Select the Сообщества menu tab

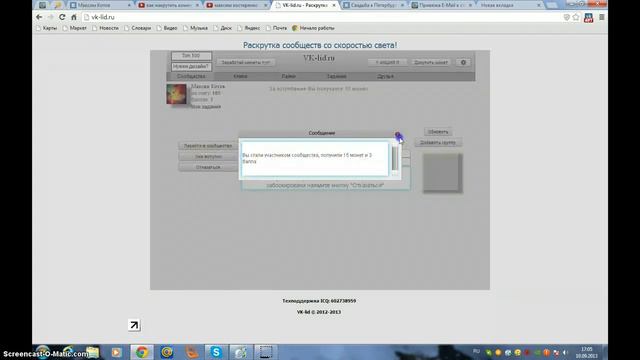pos(191,76)
